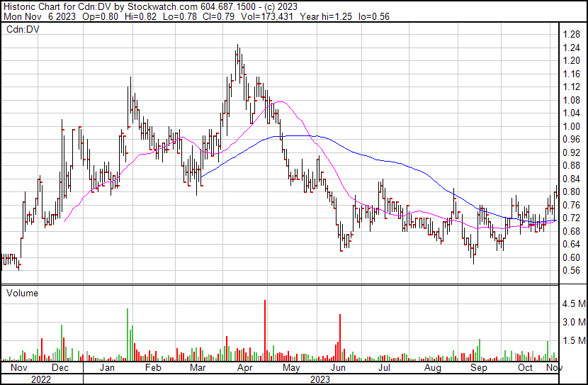Click the 'Cdn:DV' symbol label
The image size is (588, 385).
(x=23, y=29)
